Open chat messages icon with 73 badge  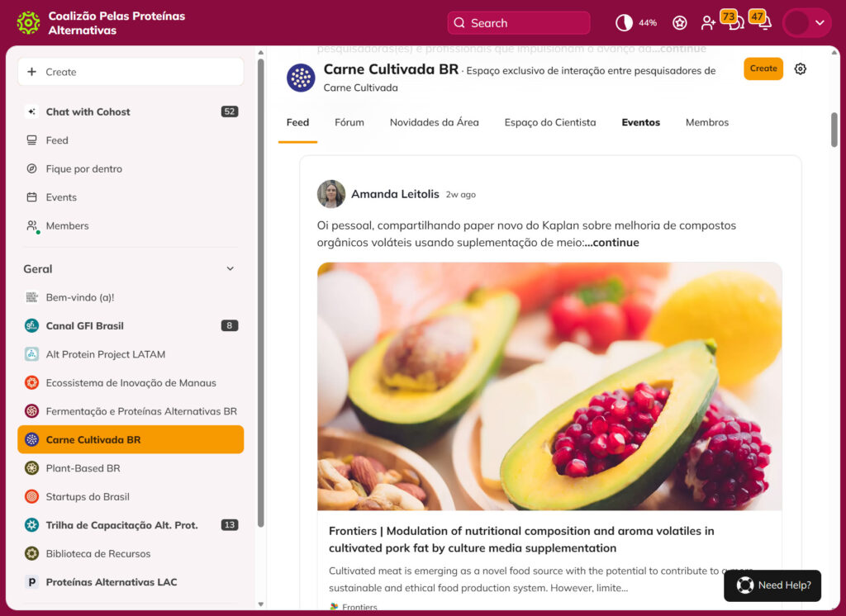click(736, 22)
